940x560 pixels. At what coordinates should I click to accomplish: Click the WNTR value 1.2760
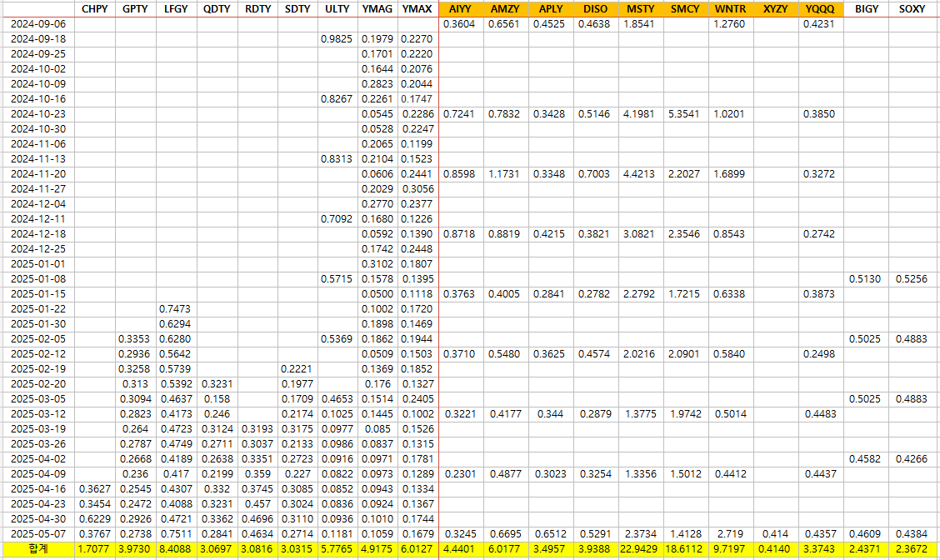point(730,24)
